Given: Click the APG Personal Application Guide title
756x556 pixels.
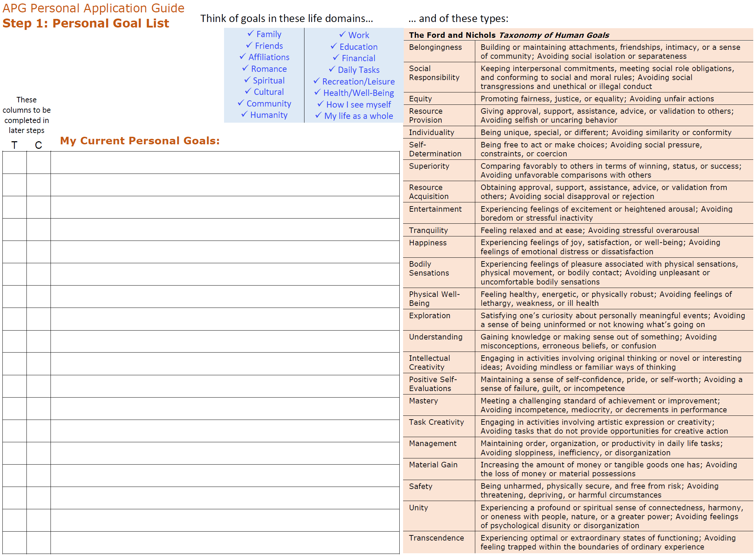Looking at the screenshot, I should (93, 8).
